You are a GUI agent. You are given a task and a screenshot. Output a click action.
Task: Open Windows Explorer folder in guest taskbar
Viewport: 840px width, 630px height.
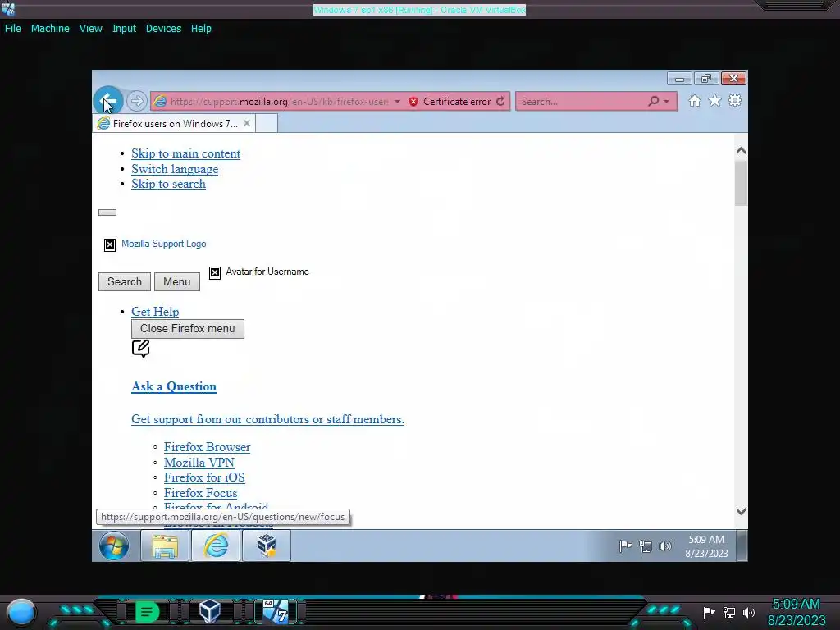(x=164, y=546)
